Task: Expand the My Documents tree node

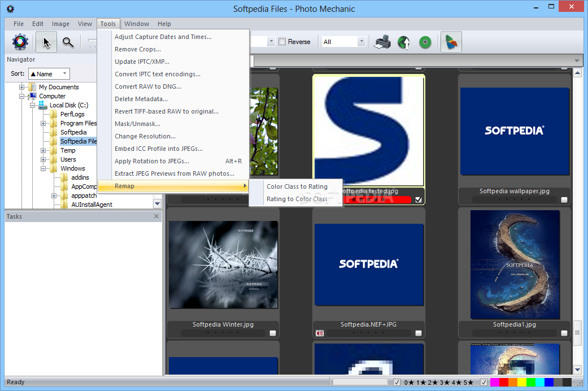Action: click(22, 87)
